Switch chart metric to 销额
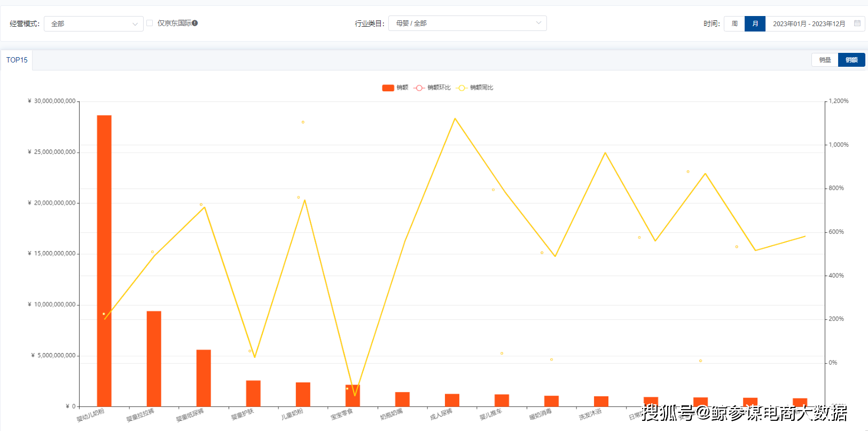The image size is (868, 431). coord(851,60)
